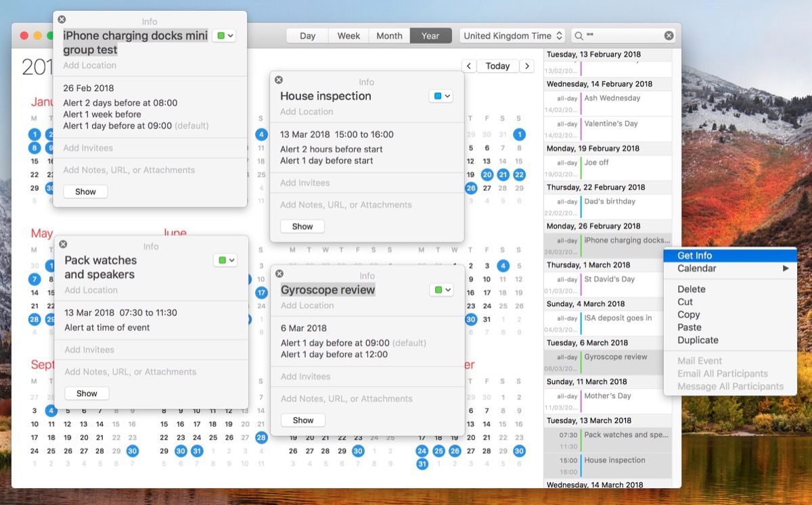Switch to the Month view tab

(389, 35)
